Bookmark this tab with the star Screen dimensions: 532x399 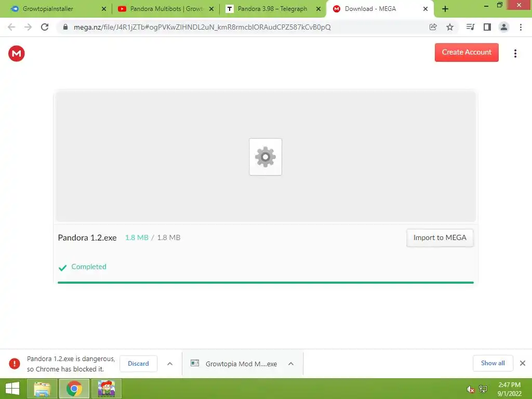click(450, 27)
